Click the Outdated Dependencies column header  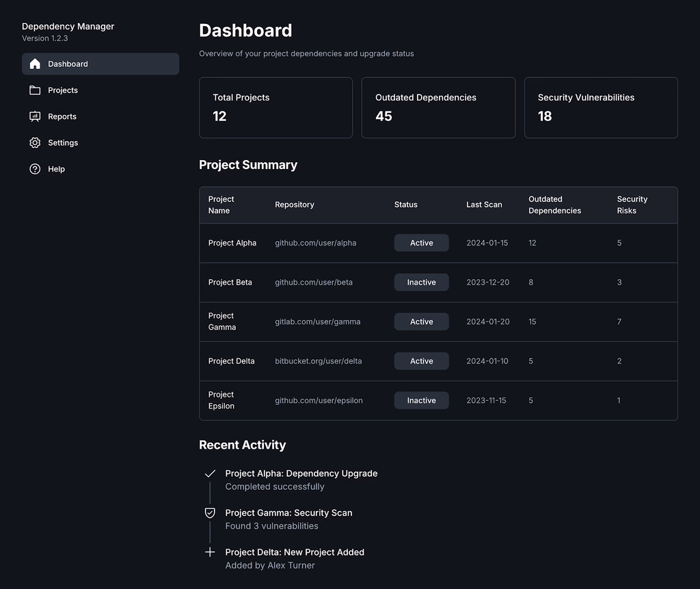pyautogui.click(x=555, y=205)
